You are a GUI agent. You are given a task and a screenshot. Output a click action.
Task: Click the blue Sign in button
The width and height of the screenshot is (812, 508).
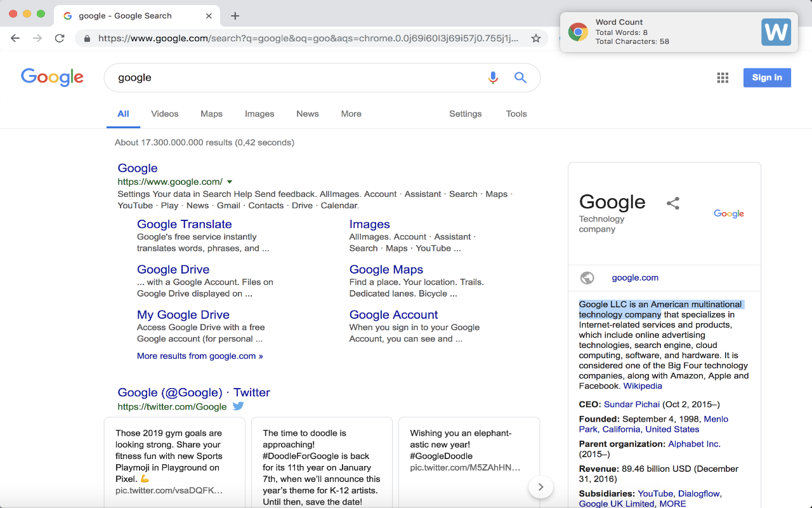tap(767, 77)
